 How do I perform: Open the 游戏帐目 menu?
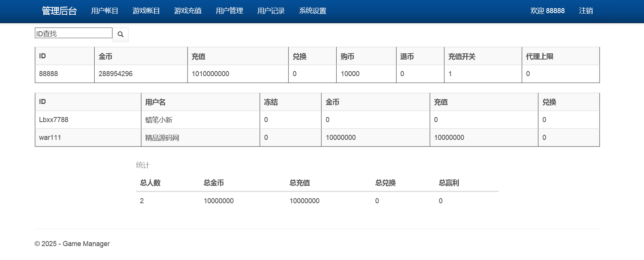tap(146, 11)
